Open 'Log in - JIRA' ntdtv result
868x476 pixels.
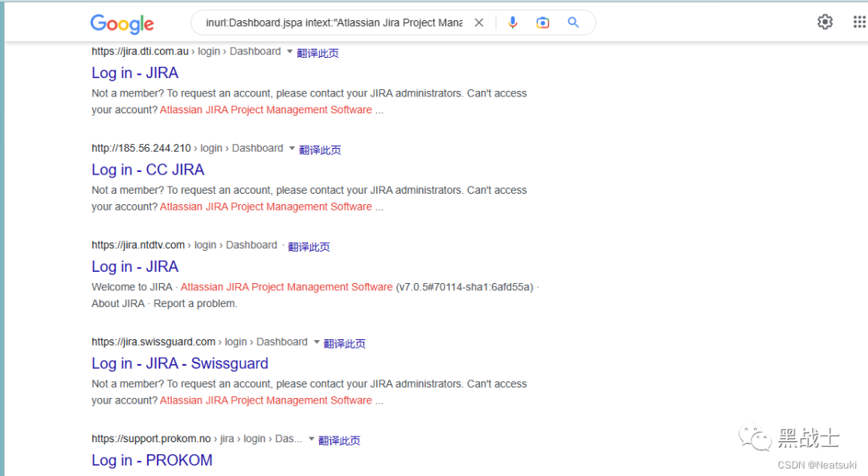pos(135,266)
